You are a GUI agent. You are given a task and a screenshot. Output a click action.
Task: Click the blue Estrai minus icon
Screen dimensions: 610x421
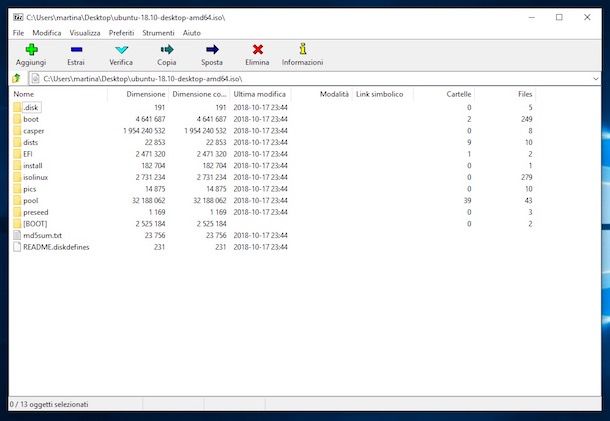(x=76, y=49)
